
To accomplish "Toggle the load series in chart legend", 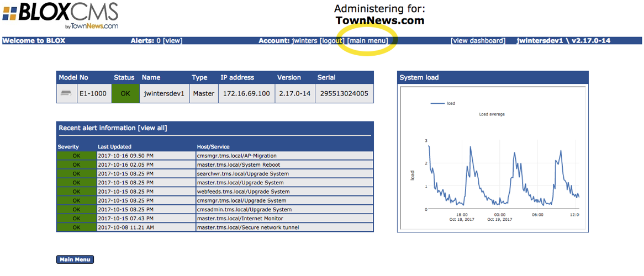I will click(443, 104).
